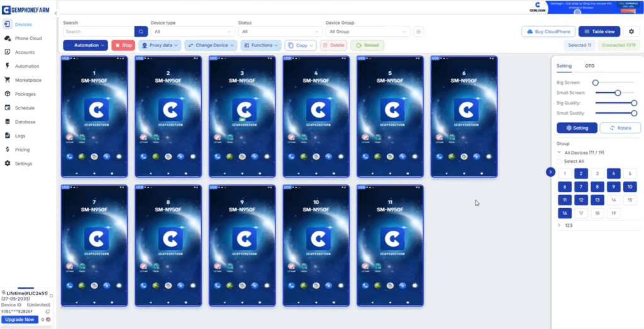Deselect device number 10 in group grid
The height and width of the screenshot is (329, 644).
630,187
